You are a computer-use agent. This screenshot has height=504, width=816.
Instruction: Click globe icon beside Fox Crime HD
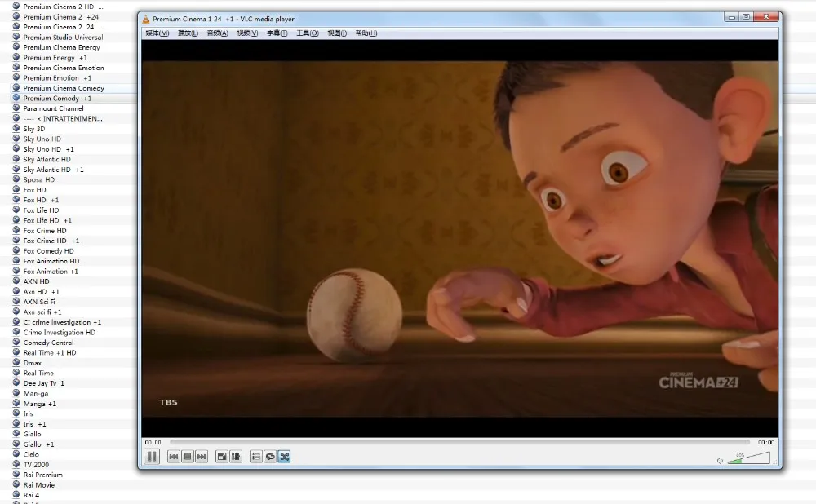(16, 231)
